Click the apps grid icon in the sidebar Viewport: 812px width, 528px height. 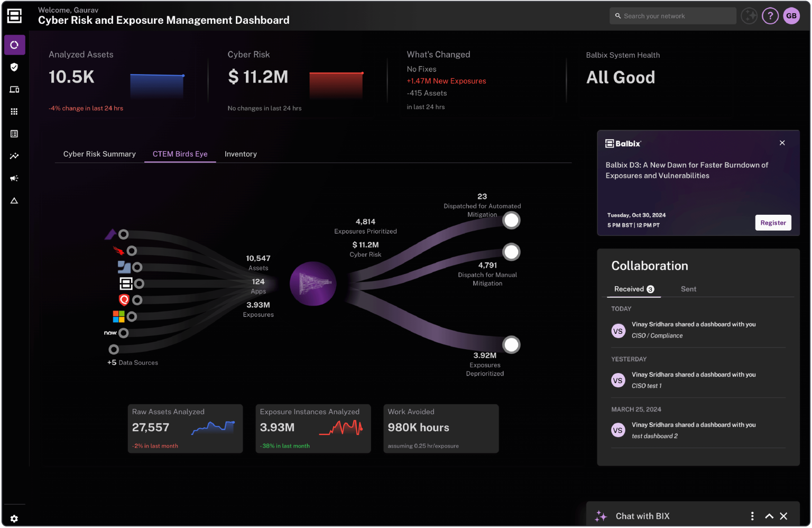[x=14, y=111]
